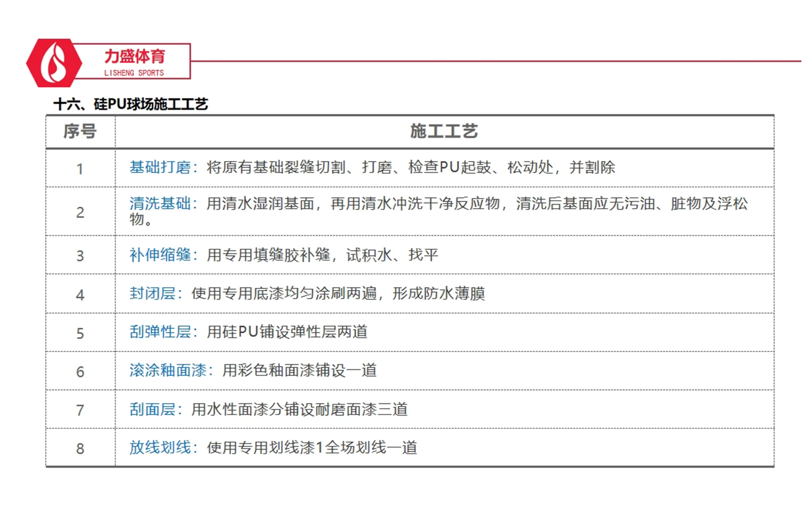
Task: Click the 力盛体育 company name text
Action: (134, 56)
